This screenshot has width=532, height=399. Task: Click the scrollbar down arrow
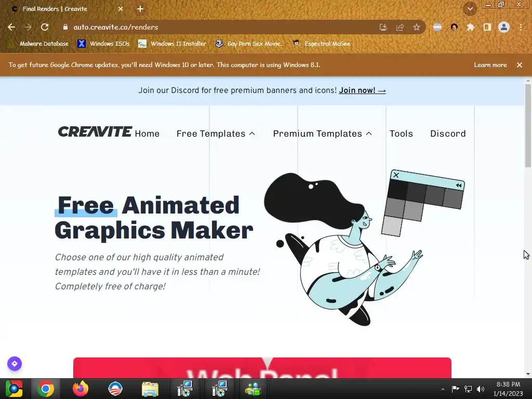click(x=528, y=374)
